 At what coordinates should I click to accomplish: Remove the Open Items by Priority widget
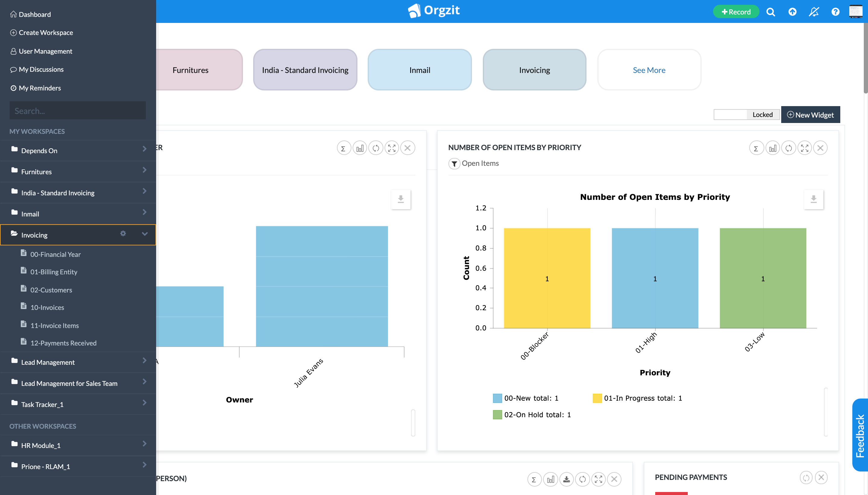820,148
